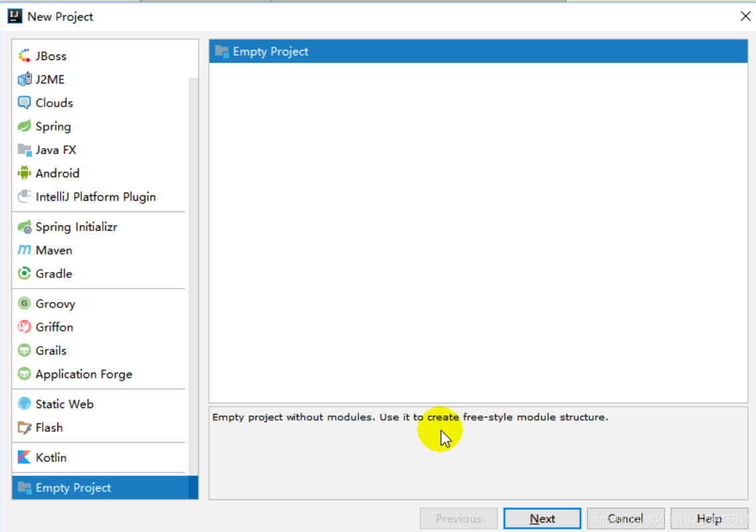Open Help for New Project dialog
This screenshot has width=756, height=532.
[x=709, y=519]
